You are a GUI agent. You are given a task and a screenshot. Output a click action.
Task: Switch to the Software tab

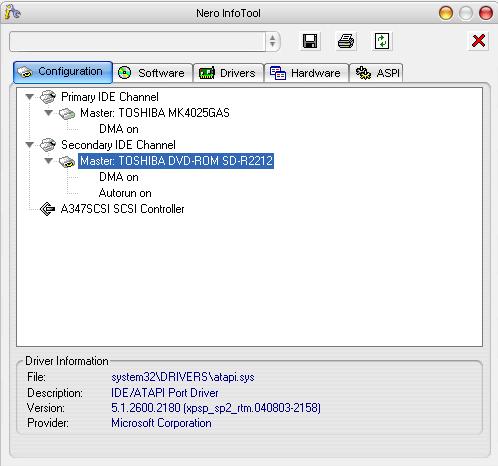(152, 73)
